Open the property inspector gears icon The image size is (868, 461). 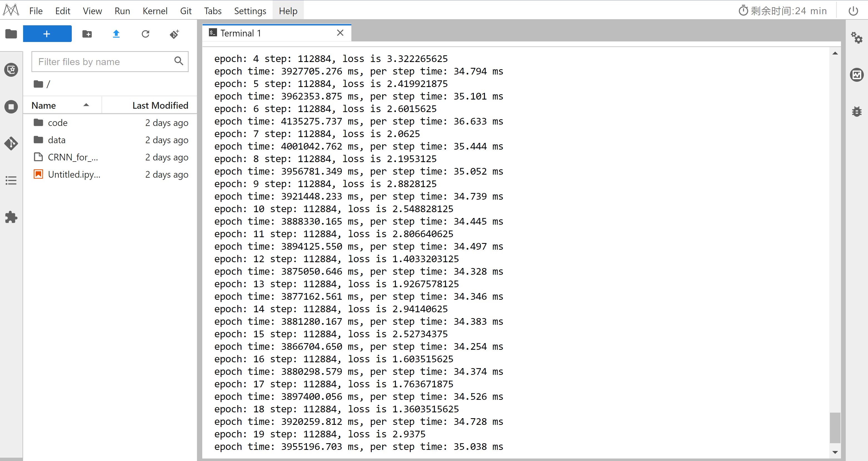pos(857,37)
